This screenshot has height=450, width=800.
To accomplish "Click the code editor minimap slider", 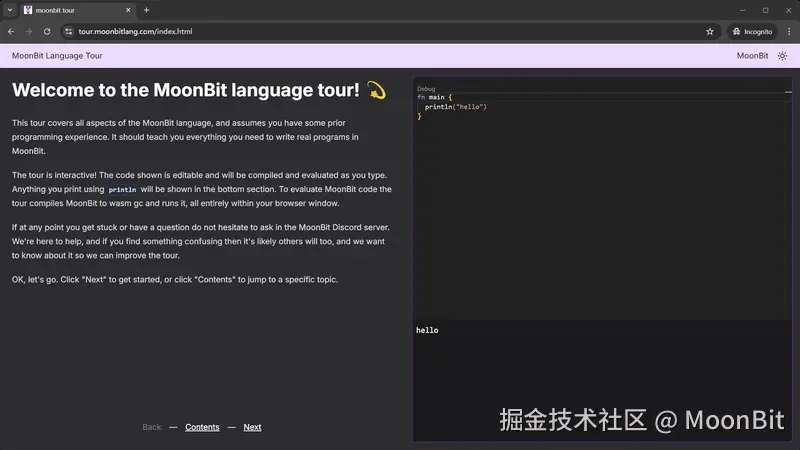I will [789, 92].
